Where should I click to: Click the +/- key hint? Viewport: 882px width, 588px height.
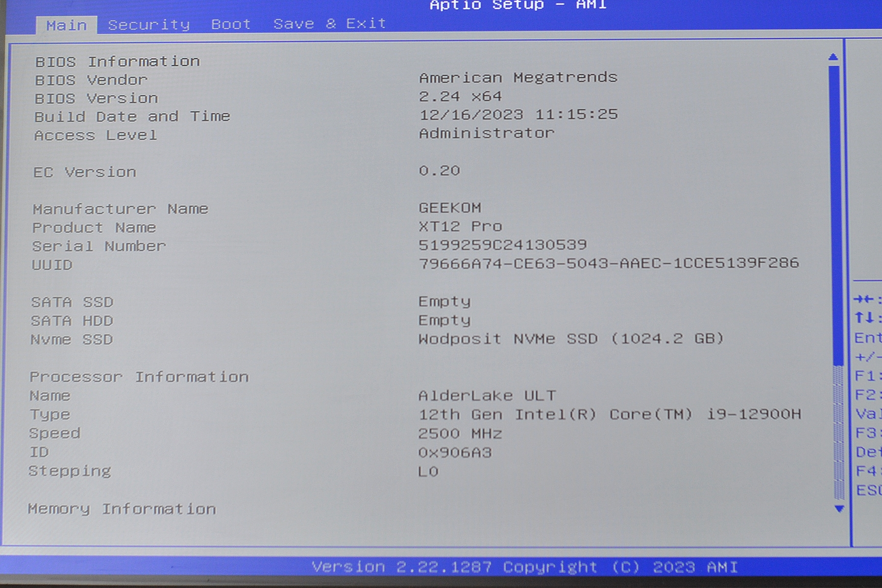[868, 357]
